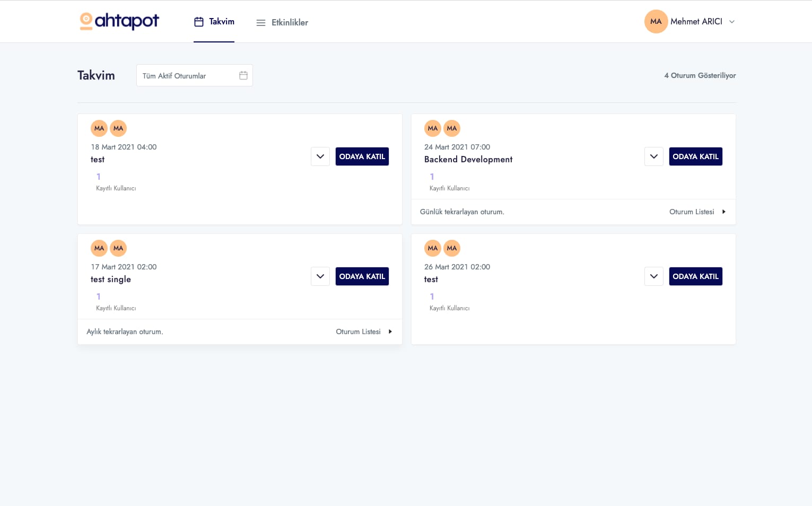The height and width of the screenshot is (506, 812).
Task: Click the arrow beside Backend Development's Oturum Listesi
Action: point(724,212)
